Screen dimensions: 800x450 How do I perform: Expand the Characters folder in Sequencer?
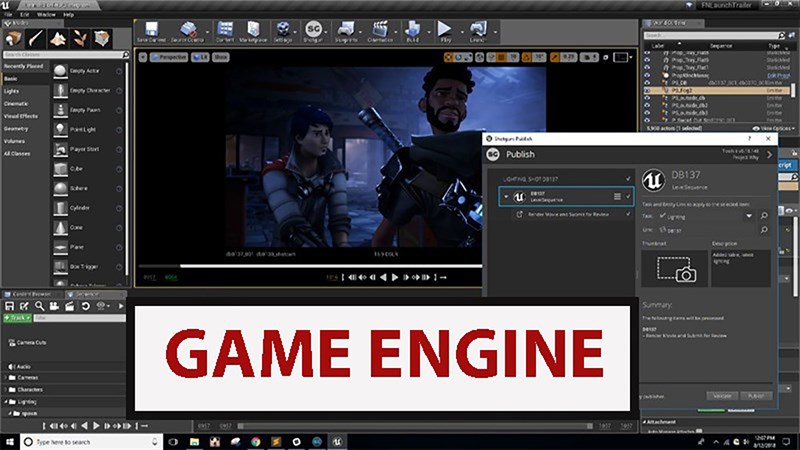tap(6, 390)
